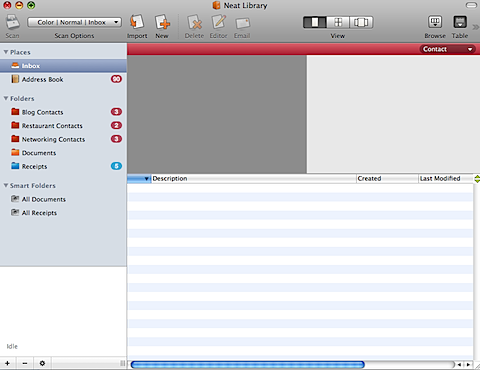Open the Editor tool

pyautogui.click(x=219, y=22)
